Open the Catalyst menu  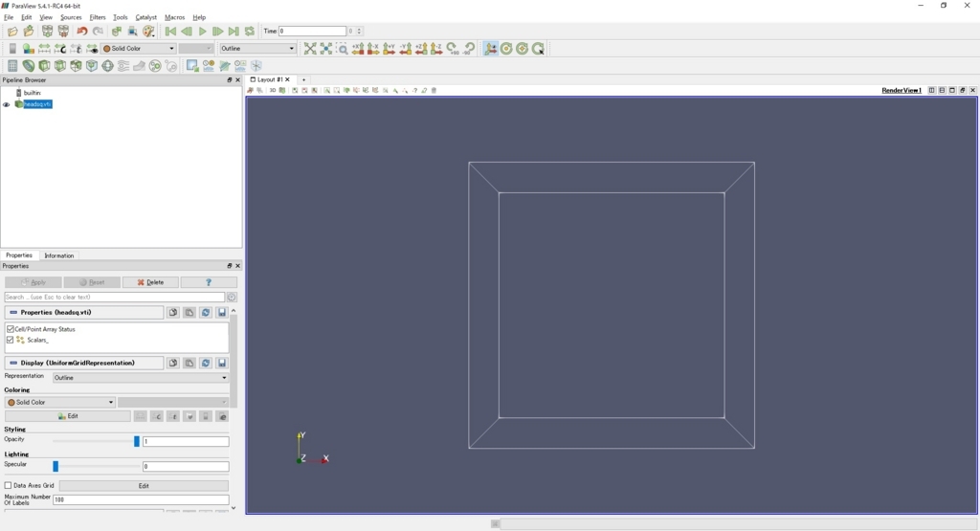coord(146,17)
